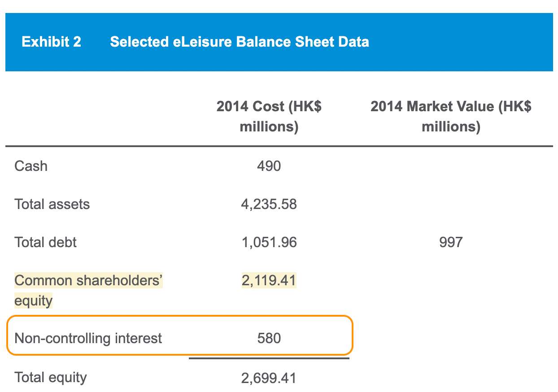Select the highlighted value 2,119.41

(269, 281)
